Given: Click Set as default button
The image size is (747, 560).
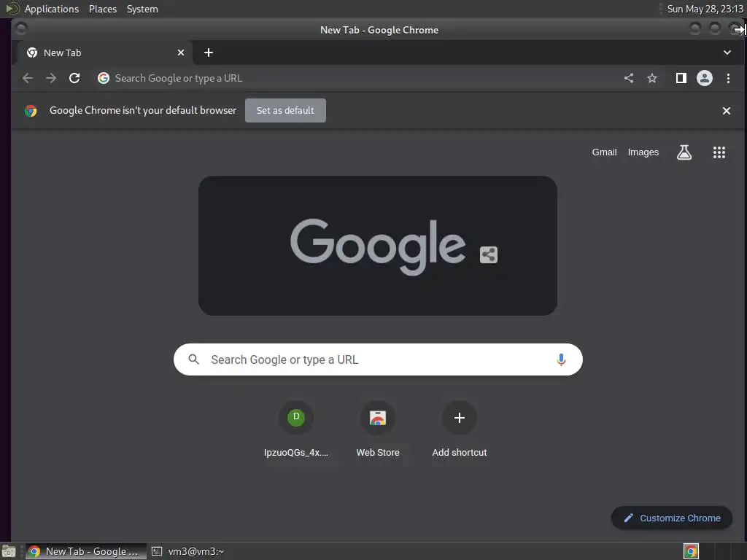Looking at the screenshot, I should coord(285,111).
